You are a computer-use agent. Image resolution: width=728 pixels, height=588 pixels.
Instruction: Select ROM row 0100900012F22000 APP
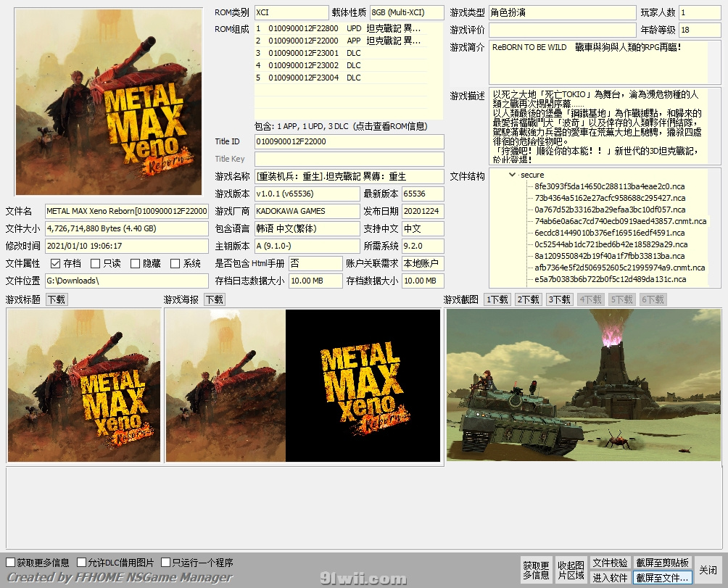(x=341, y=41)
